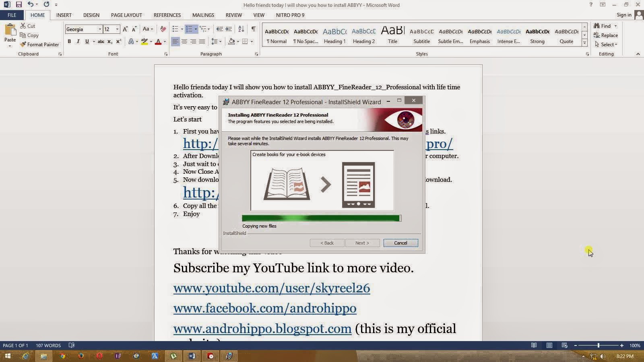Click the zoom slider handle in status bar
The image size is (644, 362).
point(599,345)
